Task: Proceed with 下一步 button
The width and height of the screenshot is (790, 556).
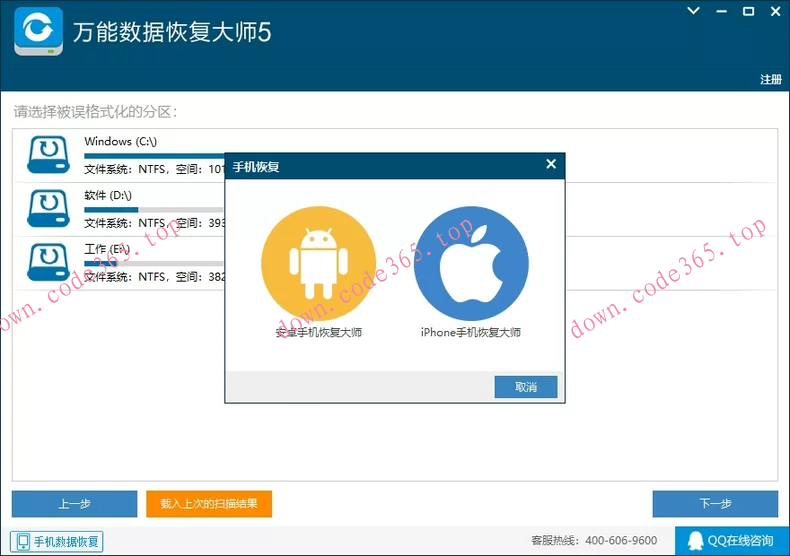Action: pyautogui.click(x=715, y=504)
